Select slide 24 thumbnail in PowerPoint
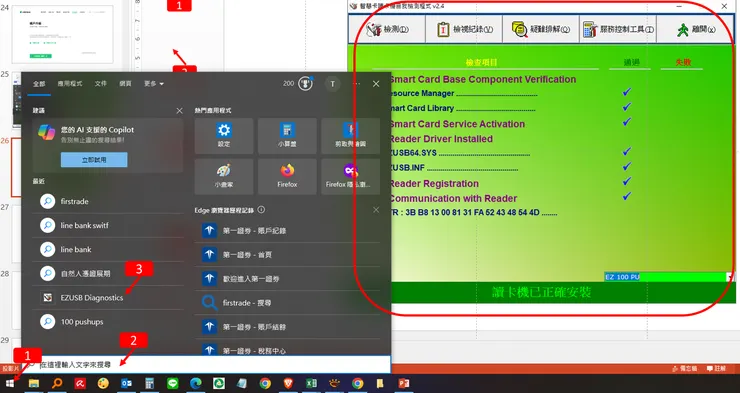This screenshot has height=393, width=740. 62,34
